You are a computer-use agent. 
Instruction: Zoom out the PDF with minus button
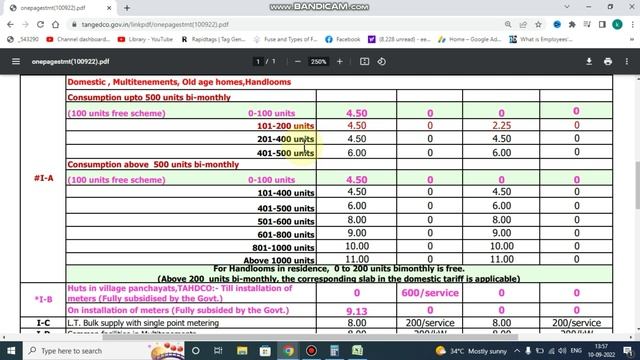298,62
